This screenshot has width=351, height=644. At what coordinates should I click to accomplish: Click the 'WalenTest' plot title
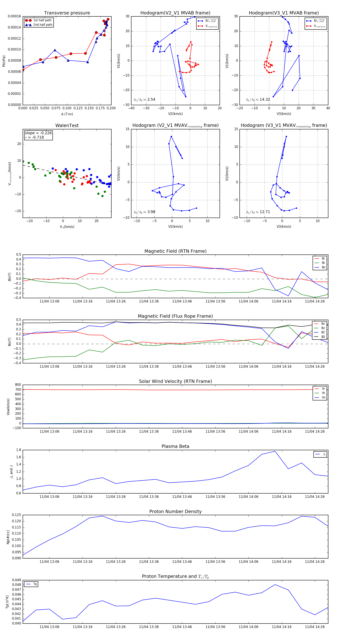[67, 125]
